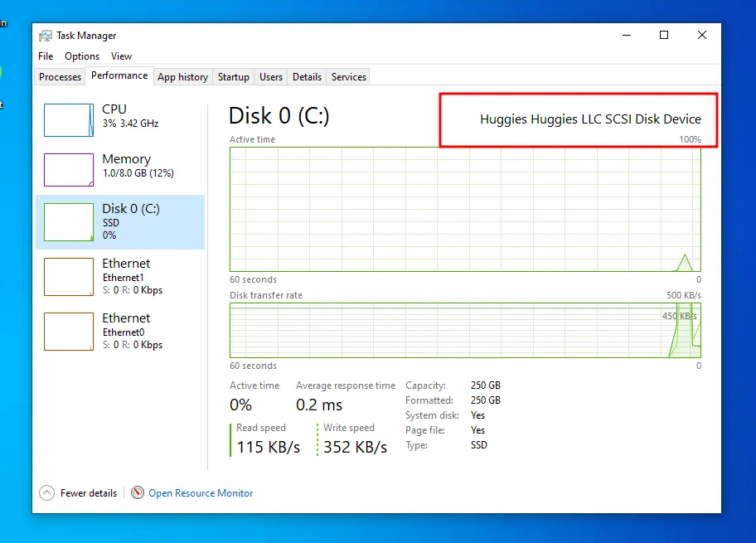756x543 pixels.
Task: Click the Disk transfer rate graph
Action: [x=465, y=330]
